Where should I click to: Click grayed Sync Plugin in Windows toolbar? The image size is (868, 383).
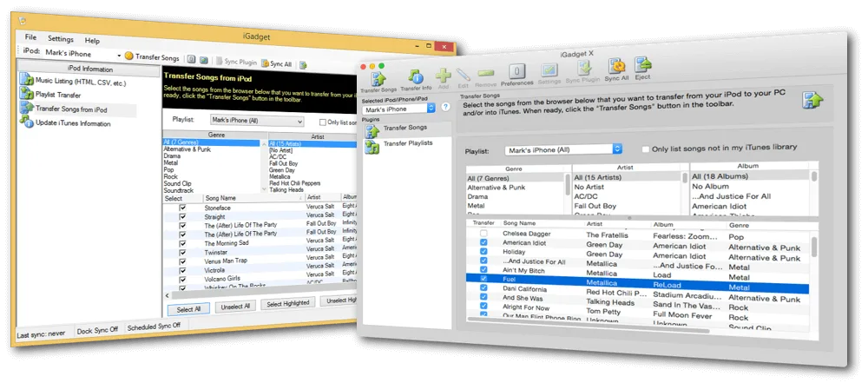(x=236, y=62)
